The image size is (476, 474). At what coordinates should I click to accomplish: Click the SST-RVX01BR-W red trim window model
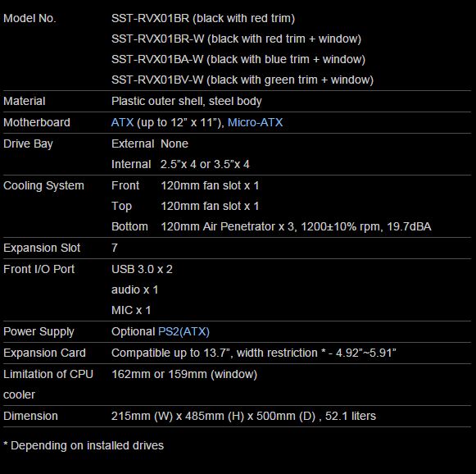coord(236,39)
